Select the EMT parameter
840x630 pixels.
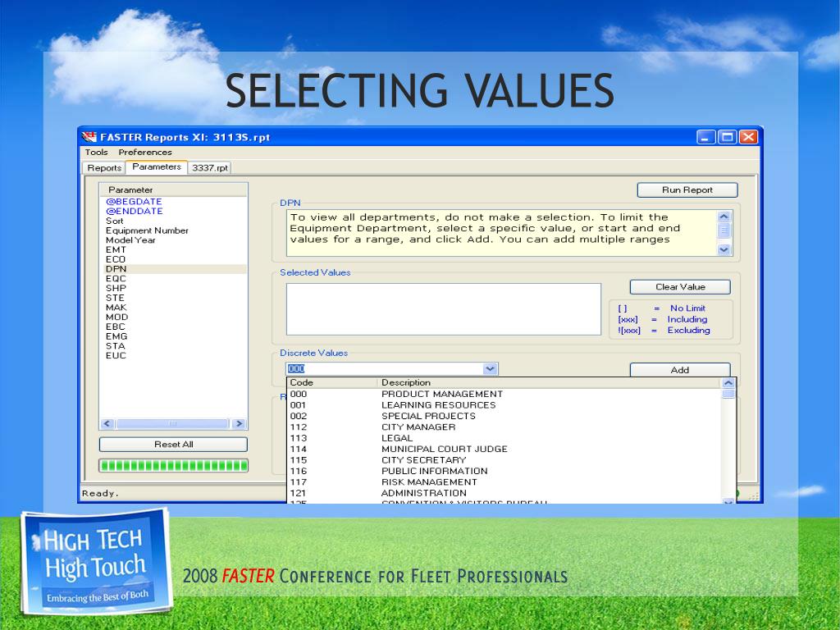click(x=116, y=249)
